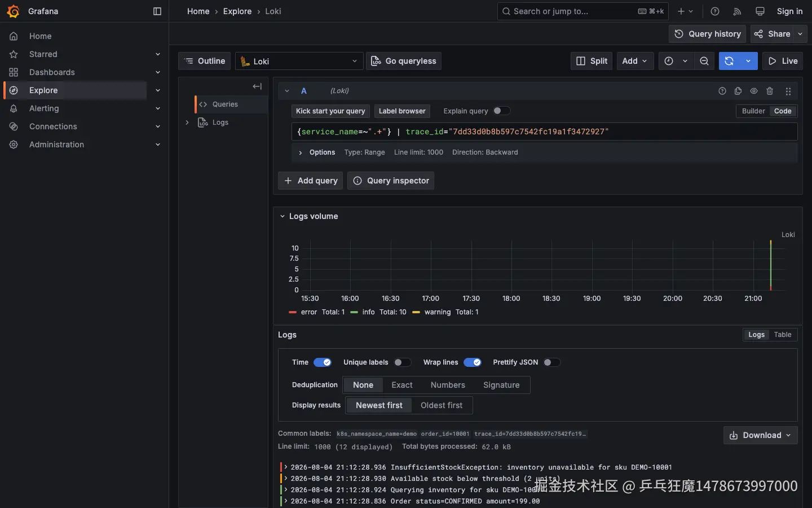Select Oldest first display order

(x=442, y=405)
